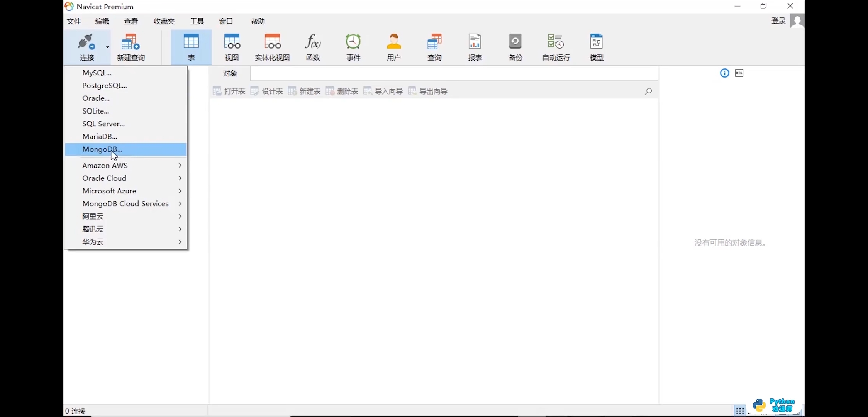Click the 连接 connection plug icon
This screenshot has width=868, height=417.
86,42
